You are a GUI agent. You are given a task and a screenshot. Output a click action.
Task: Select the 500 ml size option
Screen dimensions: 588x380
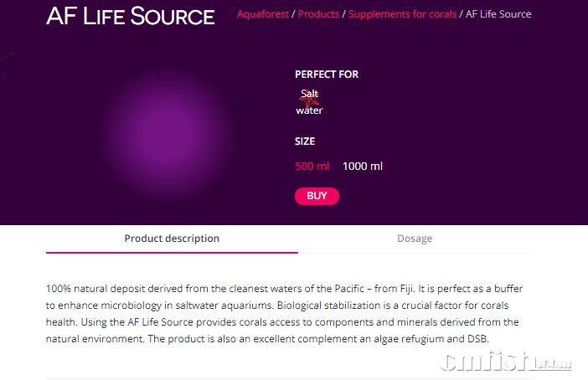click(312, 167)
